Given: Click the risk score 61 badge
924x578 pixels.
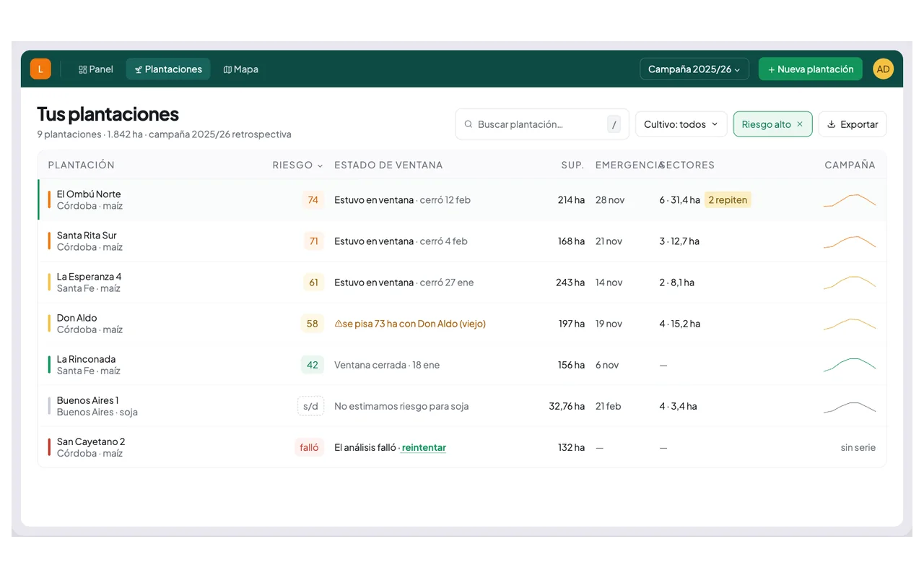Looking at the screenshot, I should pyautogui.click(x=313, y=282).
